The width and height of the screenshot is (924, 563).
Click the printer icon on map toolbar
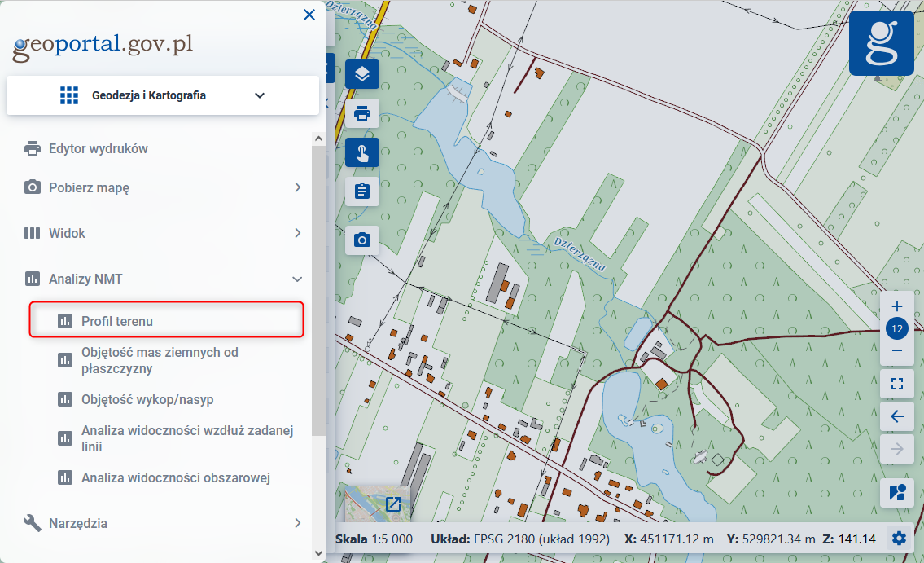(362, 113)
